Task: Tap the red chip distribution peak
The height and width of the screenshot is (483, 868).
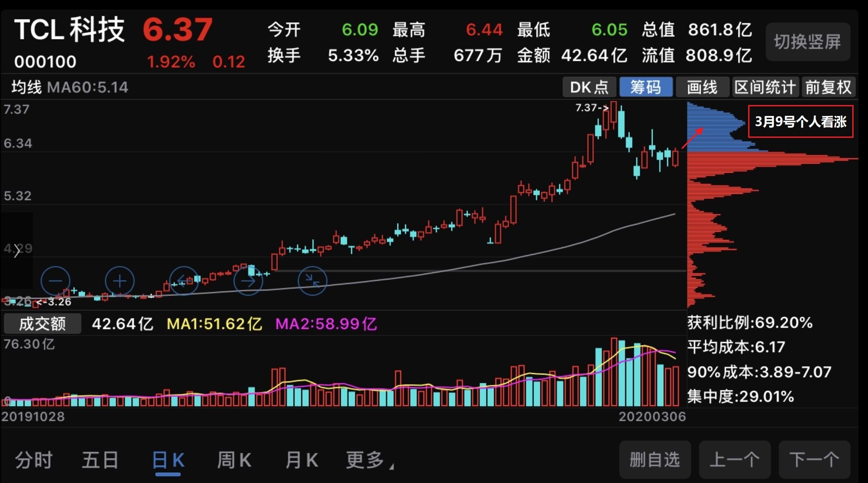Action: (773, 159)
